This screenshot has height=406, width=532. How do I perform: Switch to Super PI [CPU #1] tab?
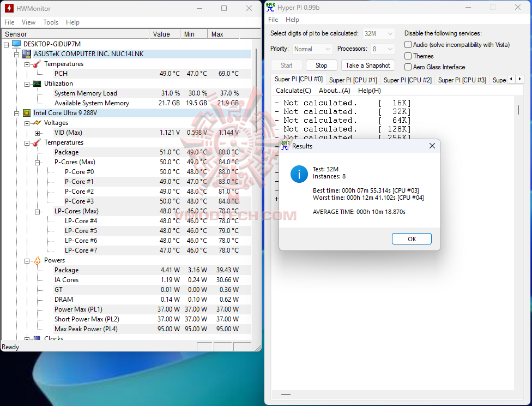[x=353, y=80]
